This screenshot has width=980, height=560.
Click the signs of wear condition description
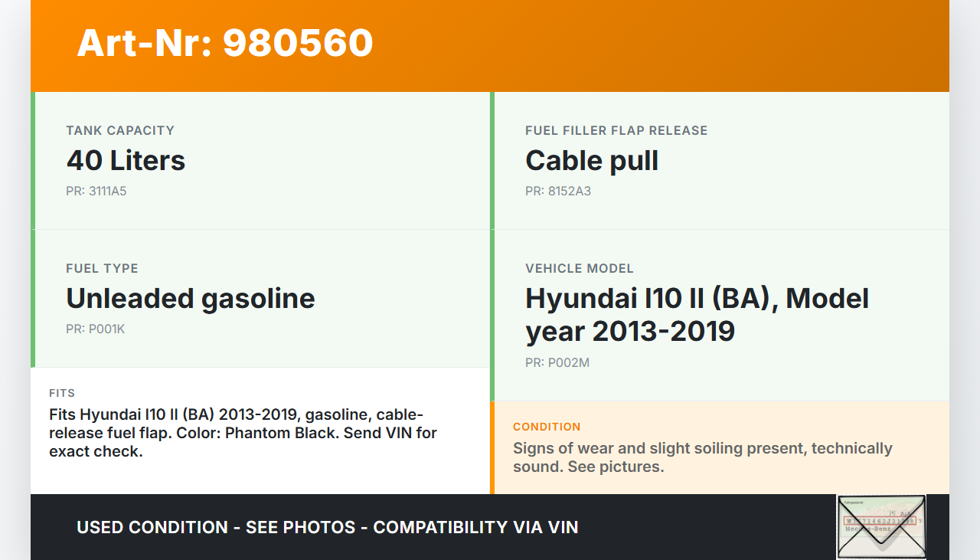coord(702,457)
